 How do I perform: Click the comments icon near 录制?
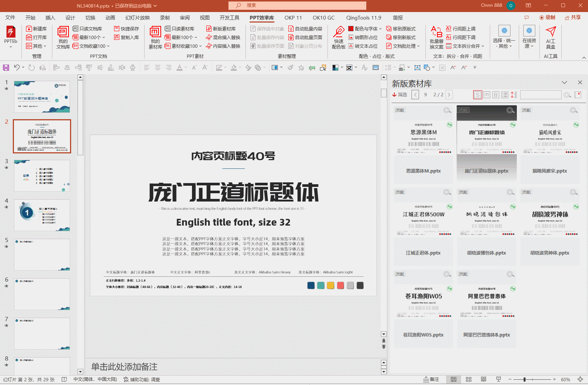tap(527, 18)
